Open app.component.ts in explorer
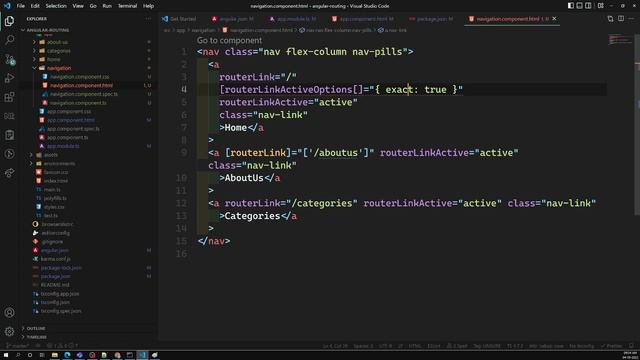The width and height of the screenshot is (640, 360). (67, 138)
